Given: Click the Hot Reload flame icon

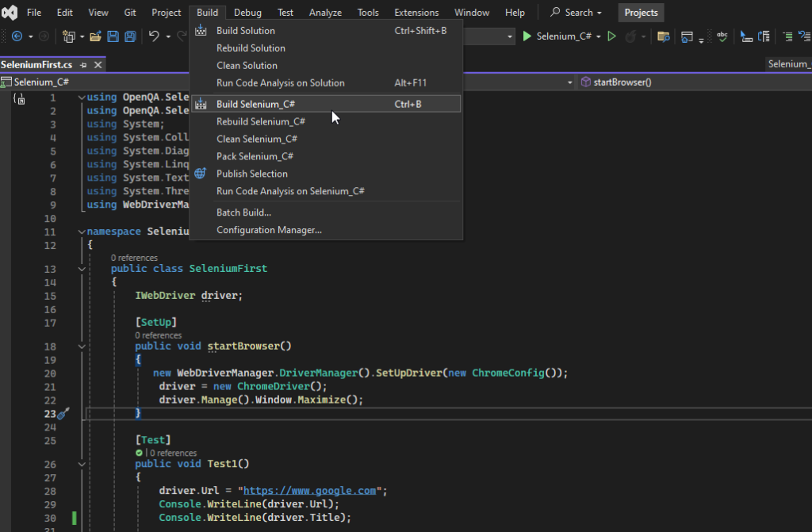Looking at the screenshot, I should pos(632,36).
